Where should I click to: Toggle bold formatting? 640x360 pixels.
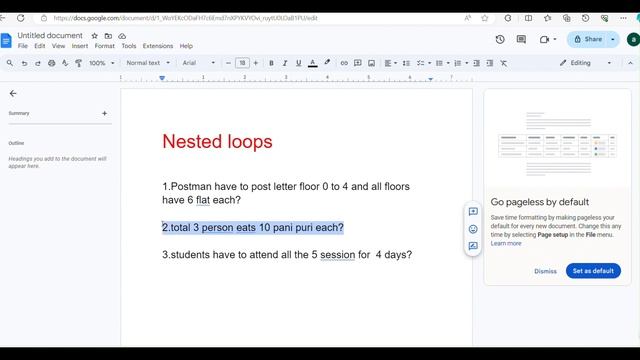(x=271, y=63)
